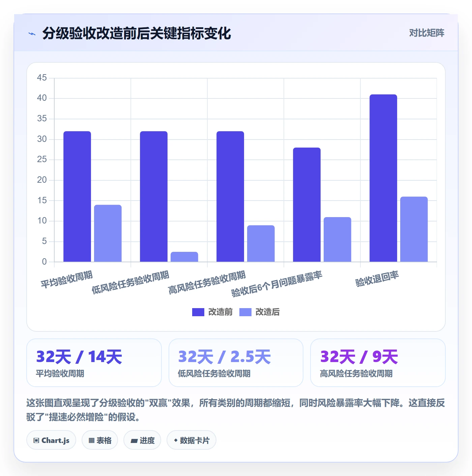Click the square icon in the Chart.js chip
The image size is (472, 476).
36,441
